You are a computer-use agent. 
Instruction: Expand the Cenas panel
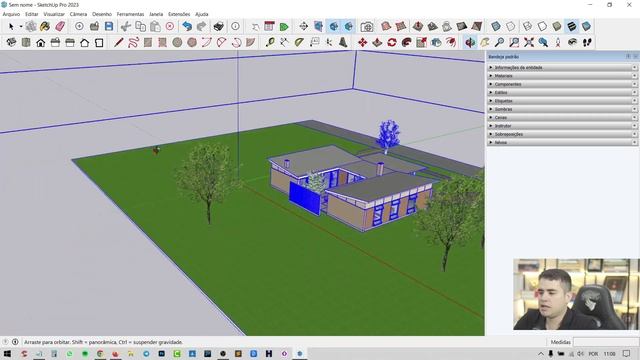(562, 118)
